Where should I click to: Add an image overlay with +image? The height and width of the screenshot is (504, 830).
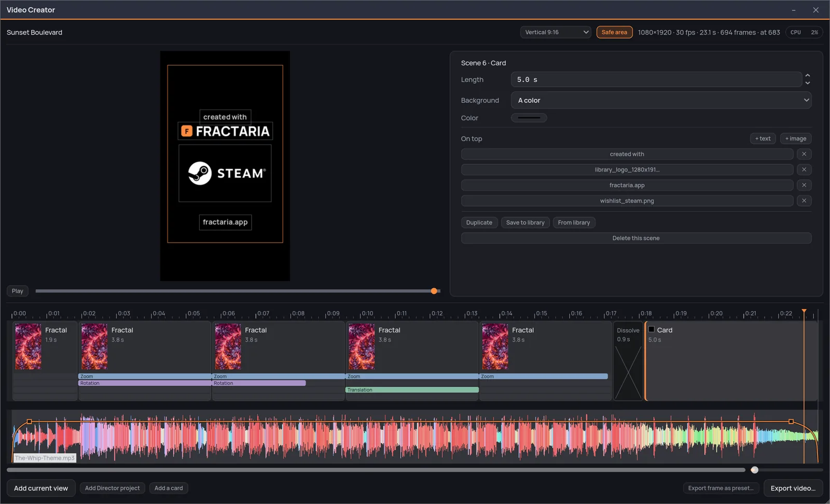pyautogui.click(x=796, y=138)
